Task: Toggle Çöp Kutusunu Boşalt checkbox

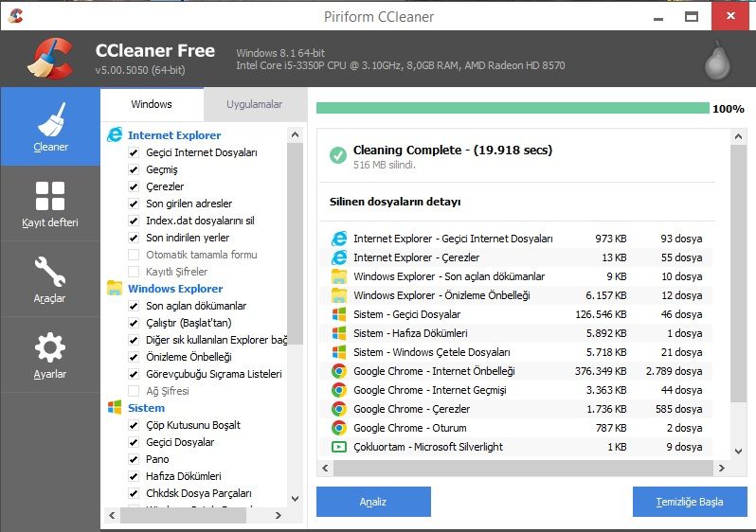Action: coord(134,425)
